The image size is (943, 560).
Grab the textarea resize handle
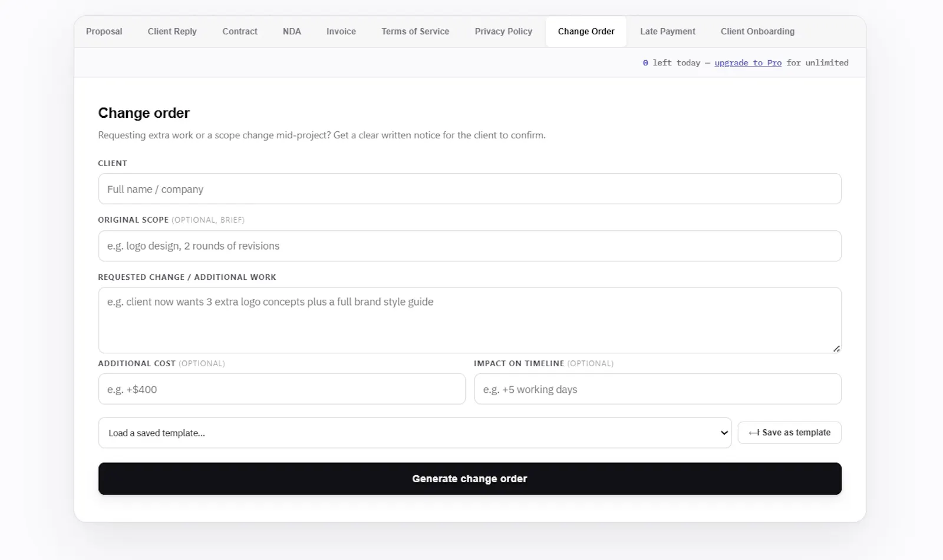[836, 349]
